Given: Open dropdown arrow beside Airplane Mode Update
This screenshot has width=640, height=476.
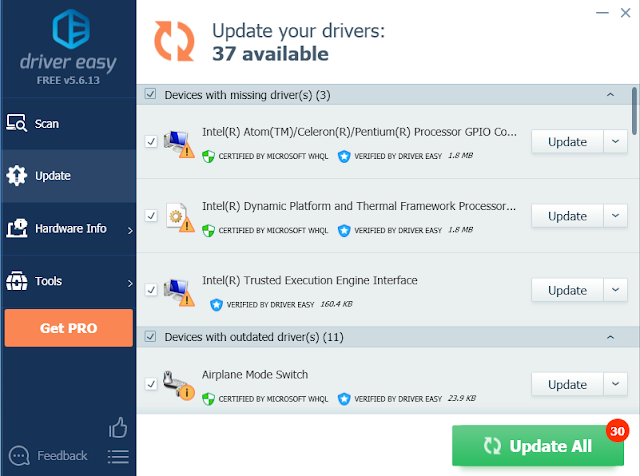Looking at the screenshot, I should click(616, 384).
